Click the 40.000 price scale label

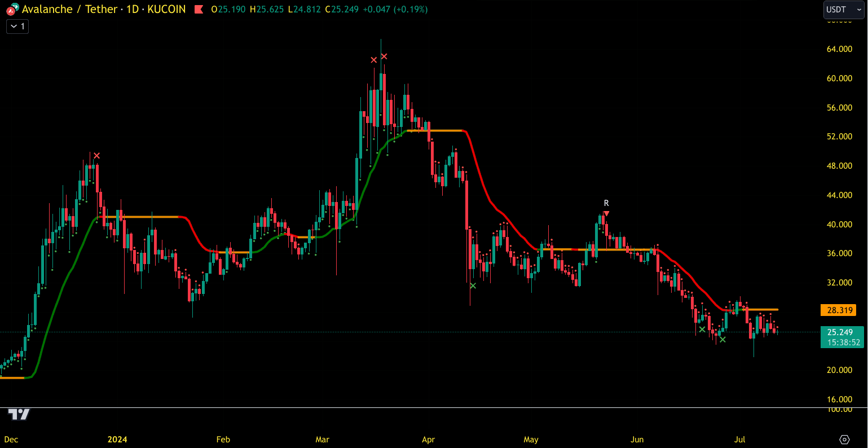[839, 225]
